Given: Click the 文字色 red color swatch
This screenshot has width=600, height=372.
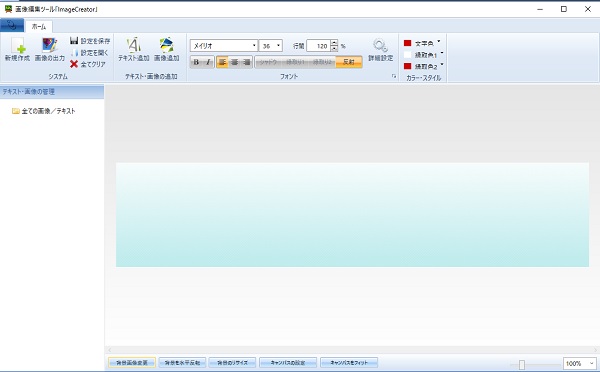Looking at the screenshot, I should click(408, 43).
